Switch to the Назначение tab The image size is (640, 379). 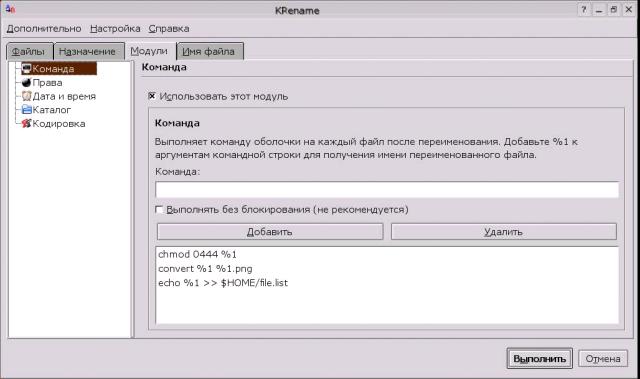point(89,51)
